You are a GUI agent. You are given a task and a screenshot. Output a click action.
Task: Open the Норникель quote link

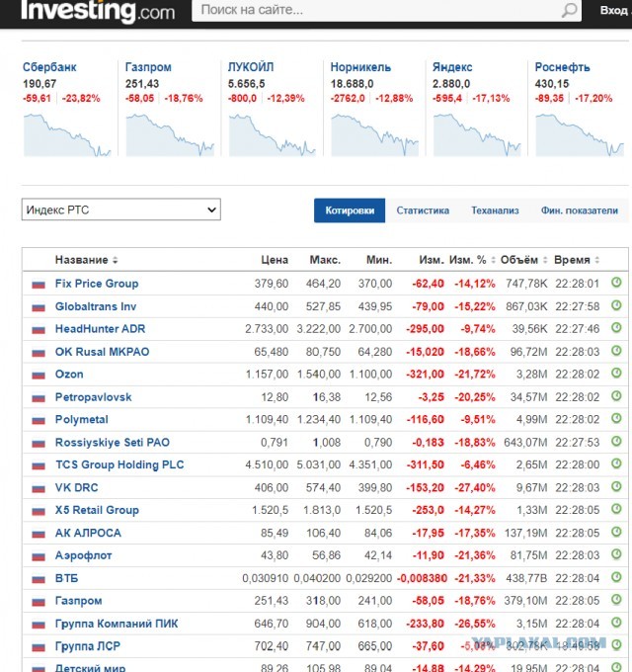pyautogui.click(x=360, y=67)
